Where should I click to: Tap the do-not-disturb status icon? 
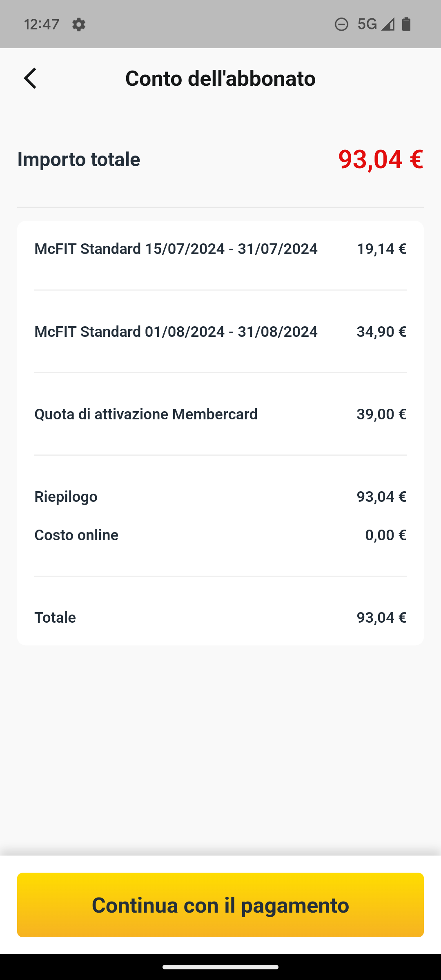pos(341,24)
